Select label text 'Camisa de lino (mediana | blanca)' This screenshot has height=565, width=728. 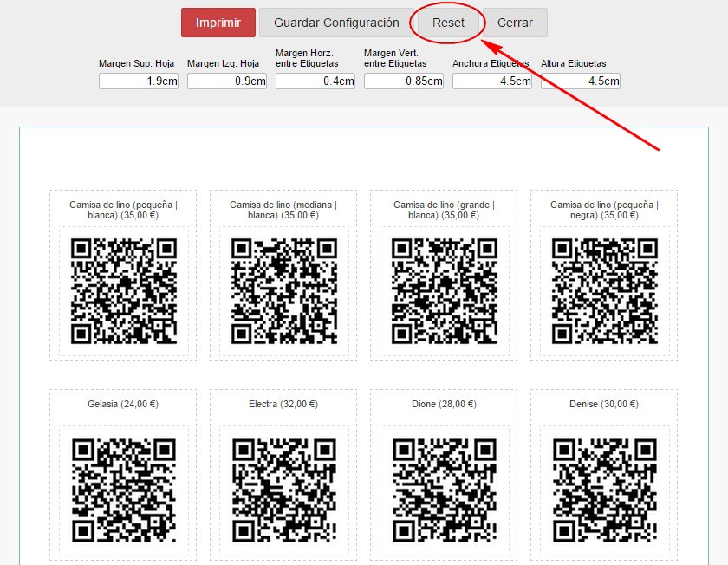[x=283, y=210]
